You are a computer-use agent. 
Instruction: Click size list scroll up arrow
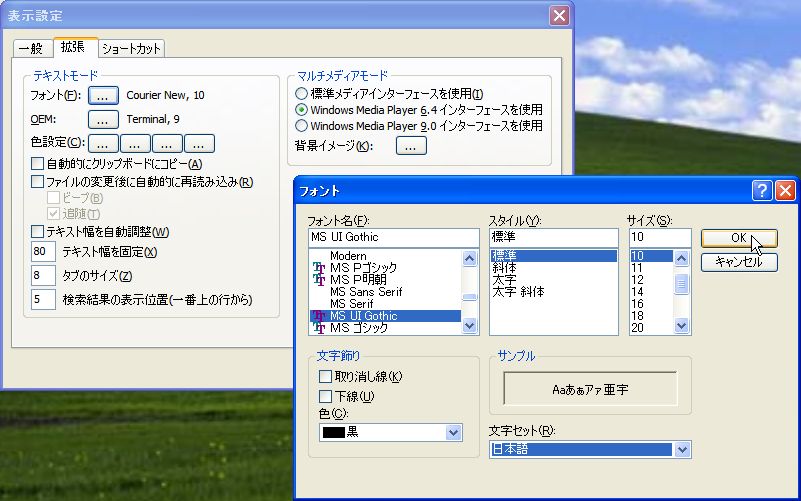(x=681, y=258)
